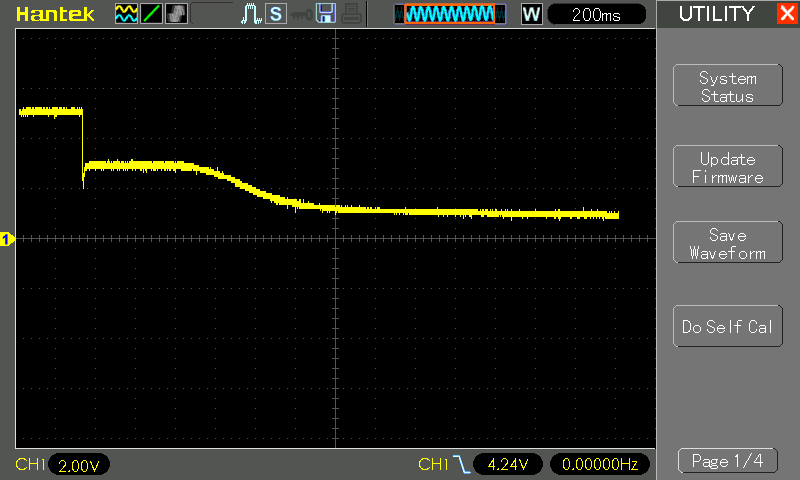Screen dimensions: 800x480
Task: Click the 4.24V trigger level readout
Action: [508, 464]
